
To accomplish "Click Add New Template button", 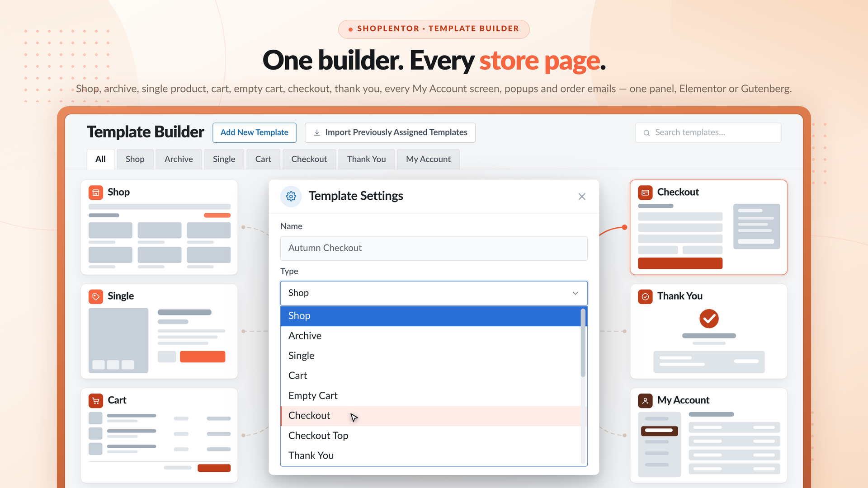I will [254, 132].
